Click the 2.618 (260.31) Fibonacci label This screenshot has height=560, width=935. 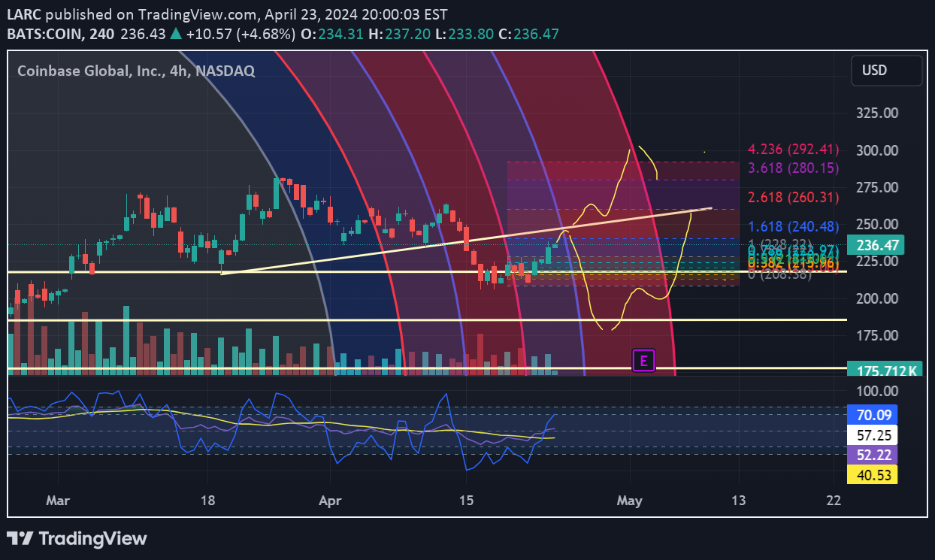tap(793, 197)
